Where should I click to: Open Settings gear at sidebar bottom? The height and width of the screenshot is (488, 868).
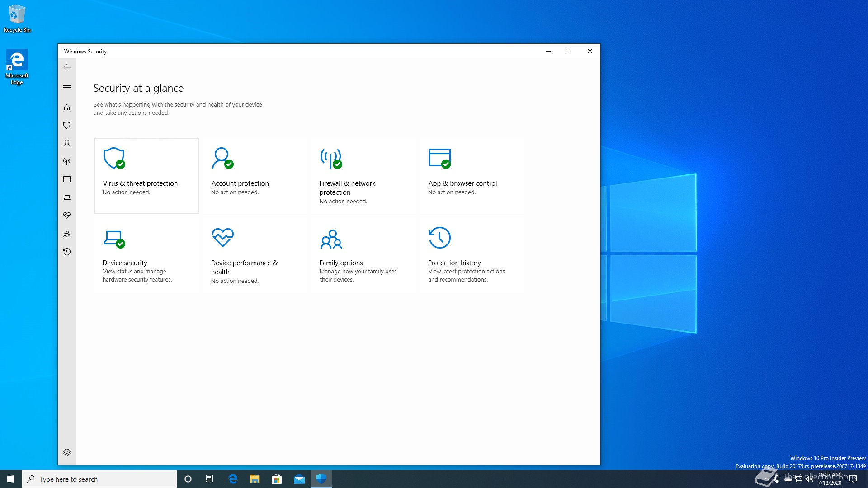(x=67, y=452)
